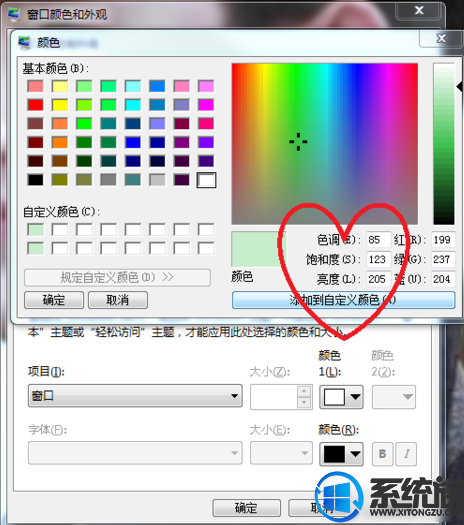Click the luminance slider arrow marker
The width and height of the screenshot is (464, 525).
(x=459, y=87)
